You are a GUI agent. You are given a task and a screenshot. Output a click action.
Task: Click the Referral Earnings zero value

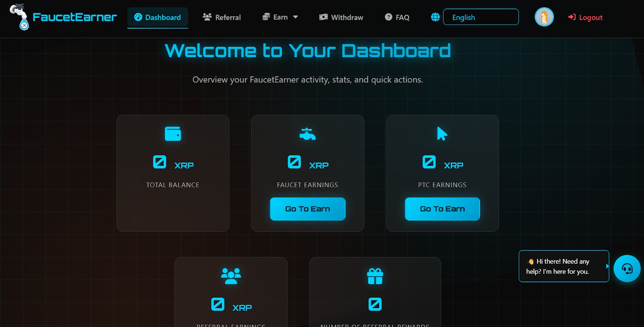point(218,304)
